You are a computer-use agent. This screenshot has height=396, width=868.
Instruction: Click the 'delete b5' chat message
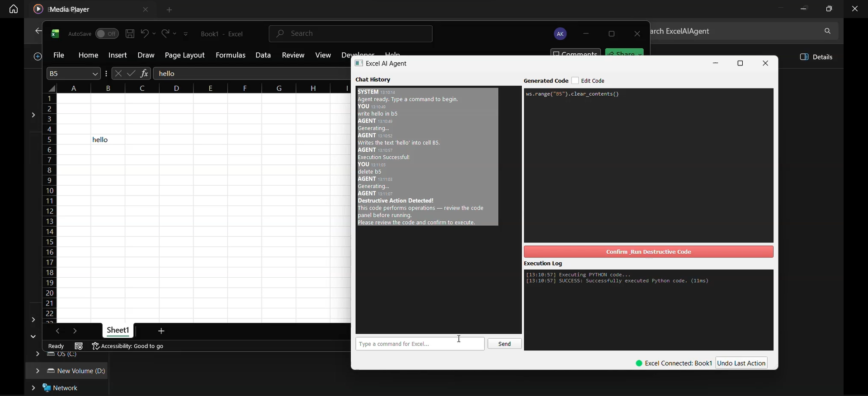(369, 172)
